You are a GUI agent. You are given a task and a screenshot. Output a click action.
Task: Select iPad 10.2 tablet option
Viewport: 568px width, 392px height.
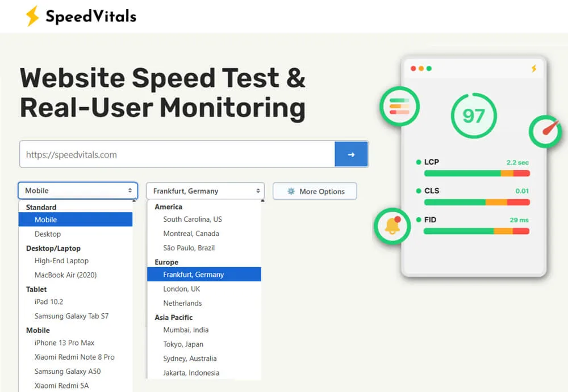[76, 301]
